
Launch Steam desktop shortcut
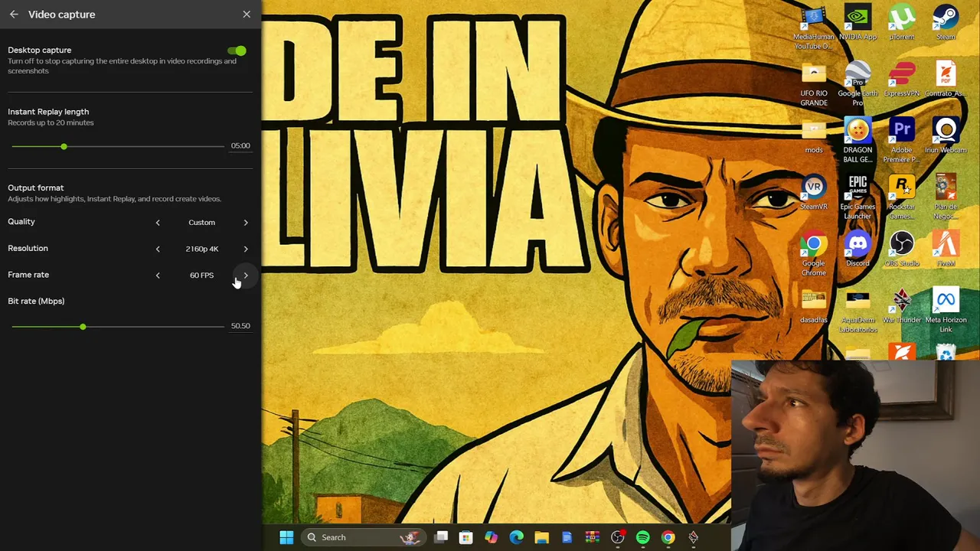point(946,23)
